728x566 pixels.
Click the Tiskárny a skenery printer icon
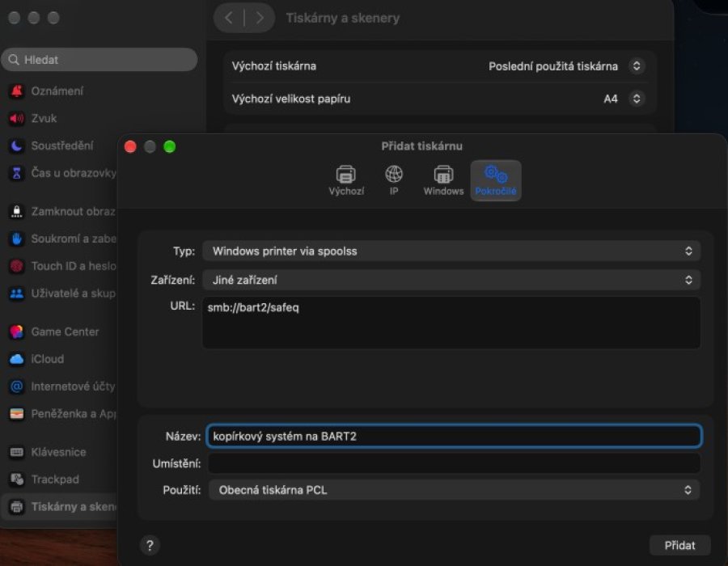pos(17,507)
